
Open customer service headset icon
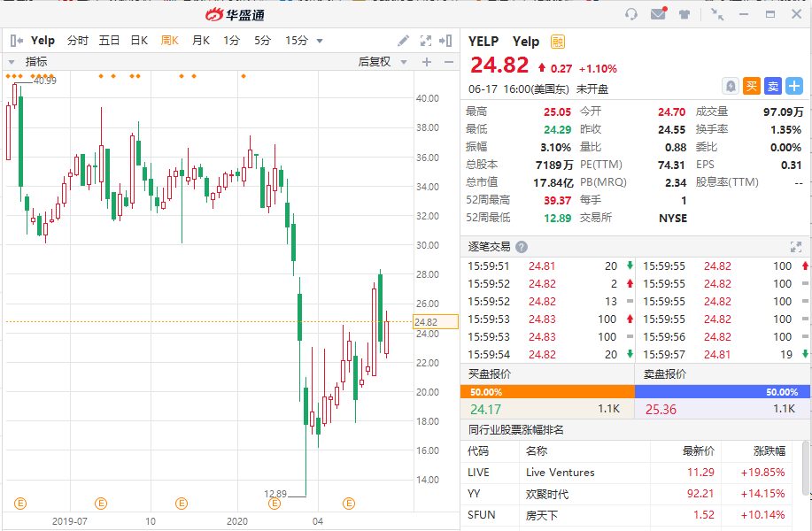click(630, 14)
